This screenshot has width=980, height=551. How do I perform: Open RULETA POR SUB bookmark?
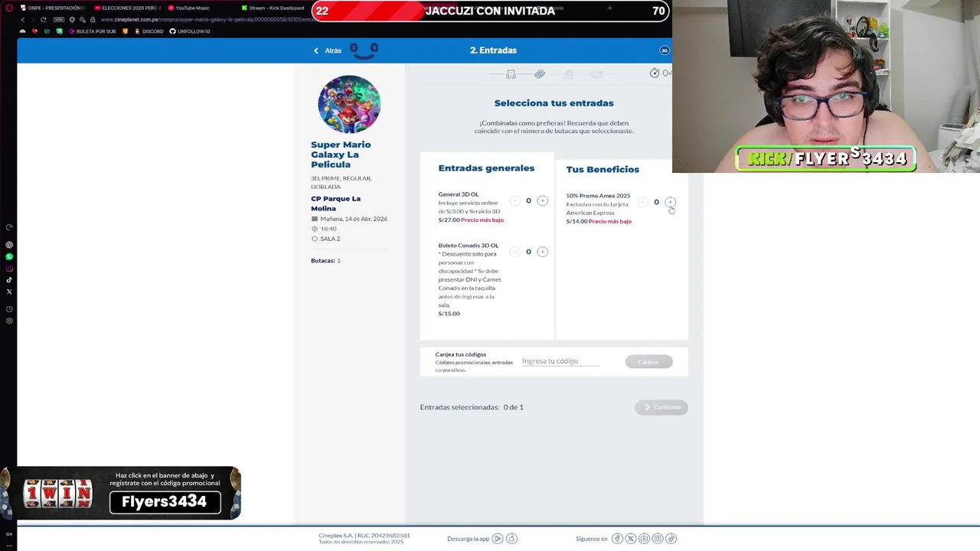pyautogui.click(x=93, y=31)
